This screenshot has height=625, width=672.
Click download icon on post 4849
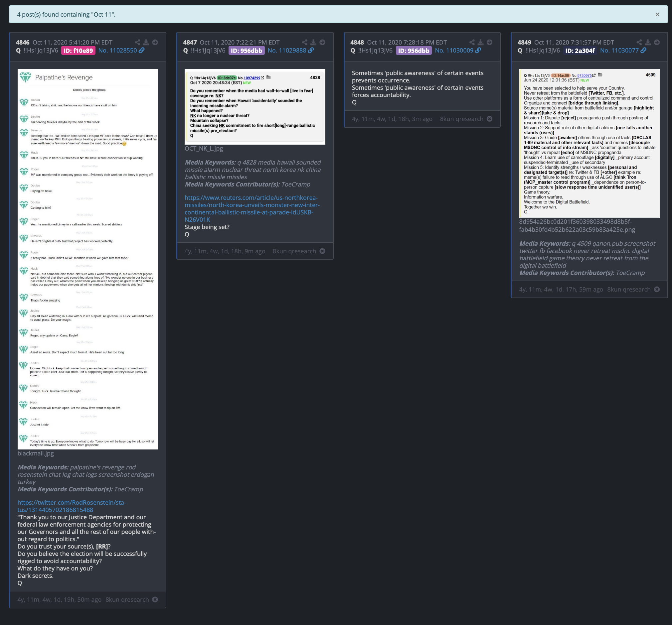[648, 42]
